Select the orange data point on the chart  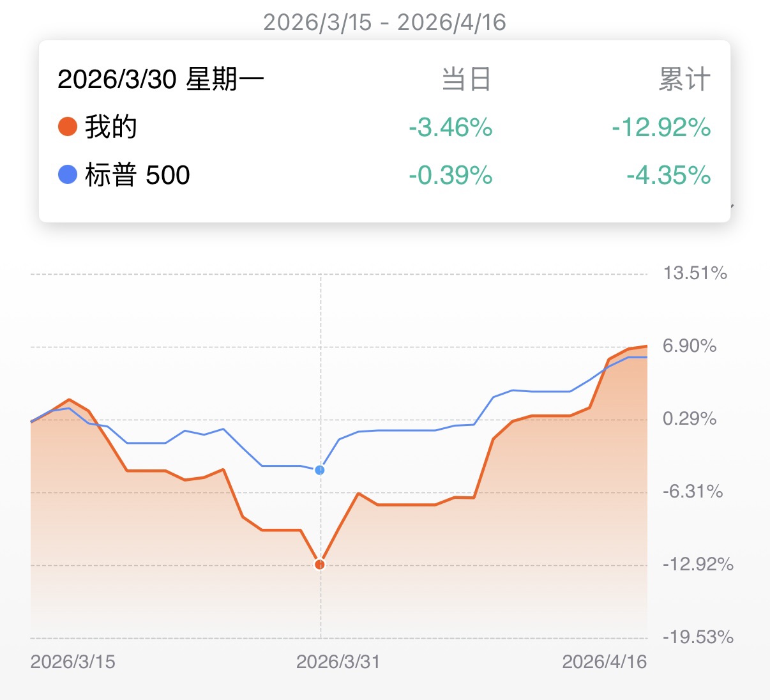click(x=320, y=565)
